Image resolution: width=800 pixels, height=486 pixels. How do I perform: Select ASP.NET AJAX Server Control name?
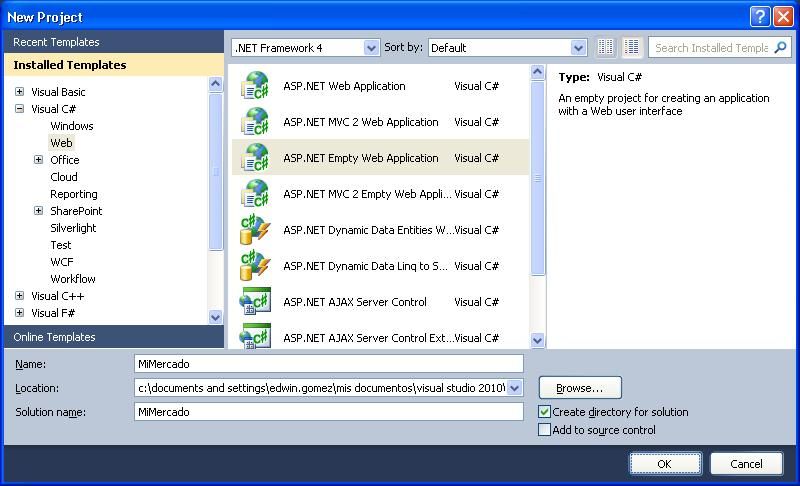[355, 302]
